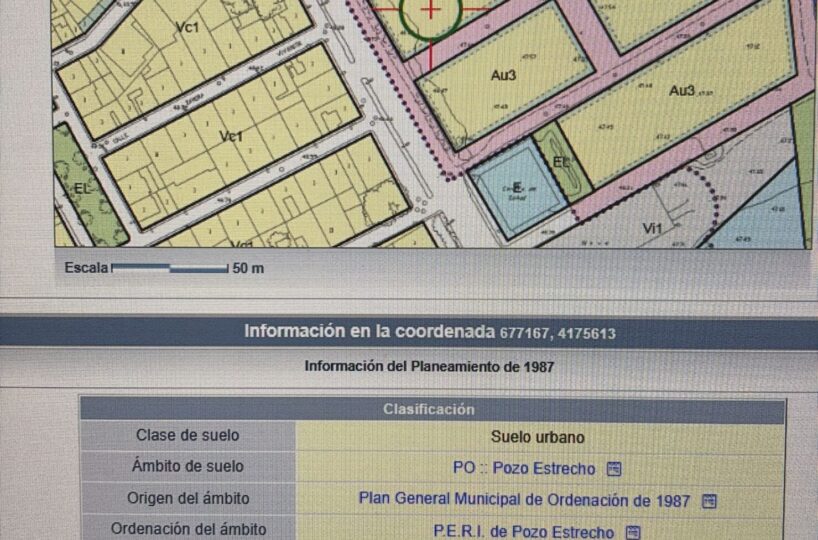Open document icon next to P.E.R.I. de Pozo Estrecho

click(x=632, y=532)
